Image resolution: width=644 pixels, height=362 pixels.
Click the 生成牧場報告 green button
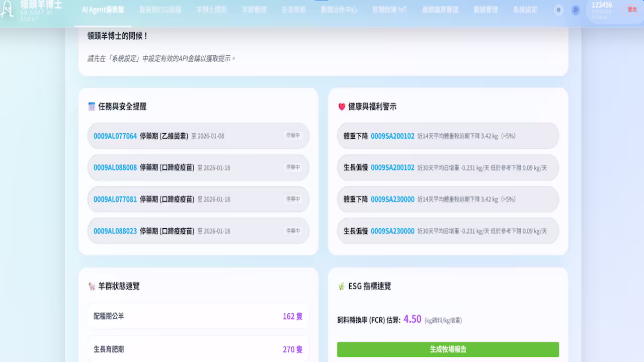tap(448, 349)
